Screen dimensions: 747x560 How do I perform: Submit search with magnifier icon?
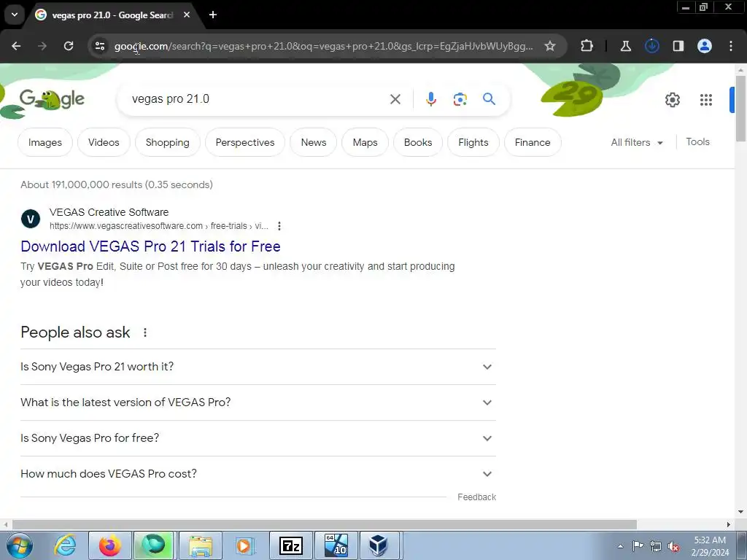click(x=489, y=99)
